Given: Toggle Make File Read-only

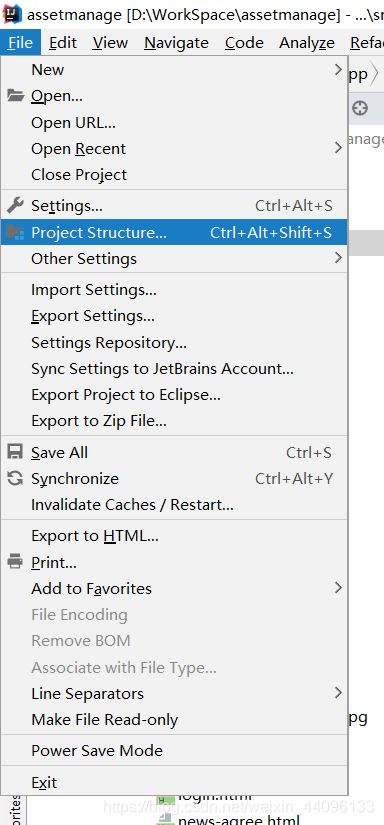Looking at the screenshot, I should click(x=174, y=720).
